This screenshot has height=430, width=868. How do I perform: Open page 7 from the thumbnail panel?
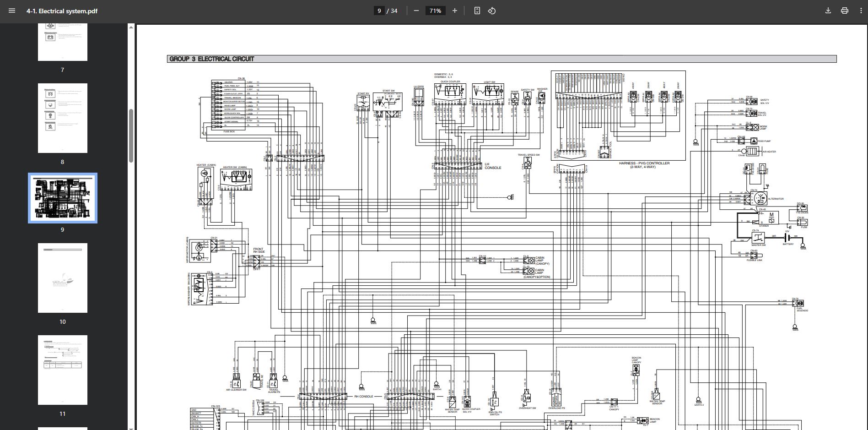(x=62, y=41)
